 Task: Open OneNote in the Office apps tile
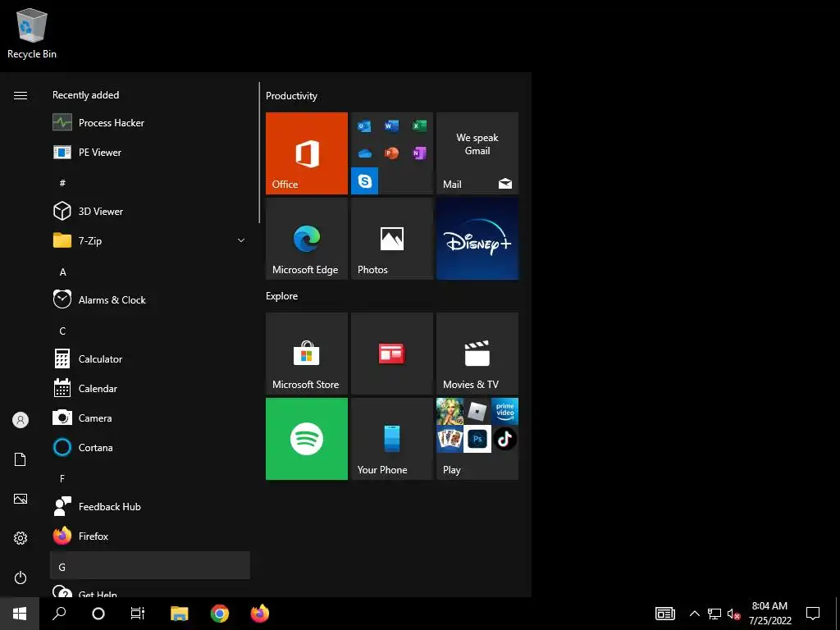[x=419, y=153]
